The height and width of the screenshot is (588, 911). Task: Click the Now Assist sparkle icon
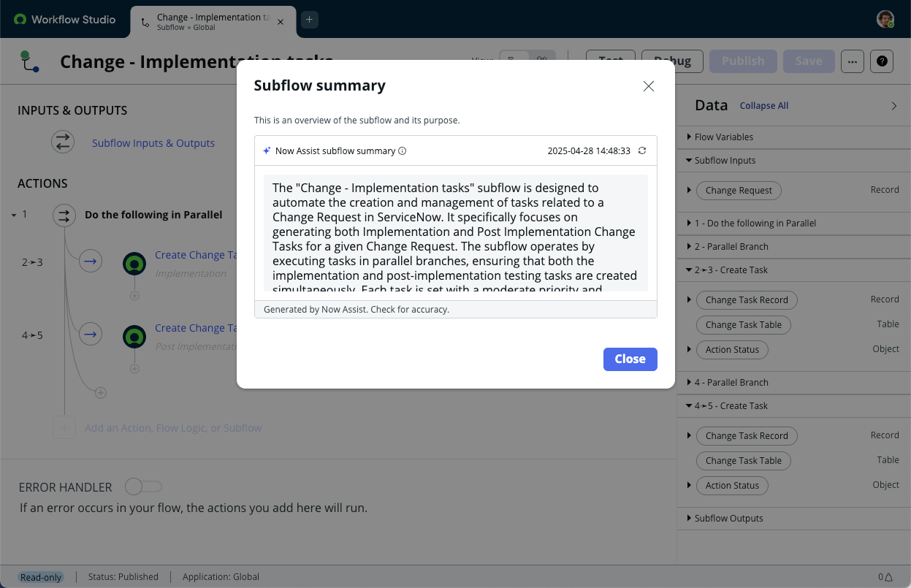coord(267,151)
